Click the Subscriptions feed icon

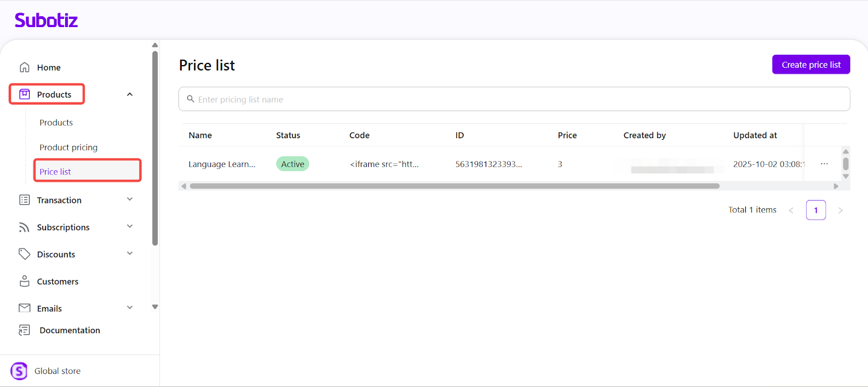[24, 227]
